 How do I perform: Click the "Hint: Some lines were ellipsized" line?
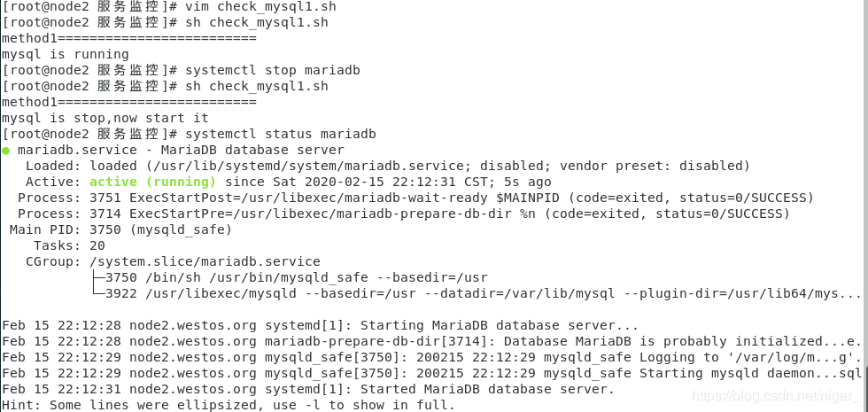coord(229,405)
